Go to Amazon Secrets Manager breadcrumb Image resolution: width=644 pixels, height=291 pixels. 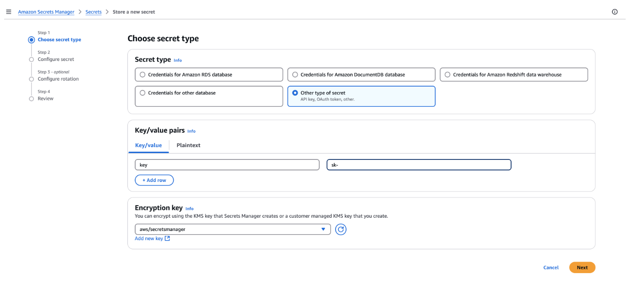coord(46,12)
